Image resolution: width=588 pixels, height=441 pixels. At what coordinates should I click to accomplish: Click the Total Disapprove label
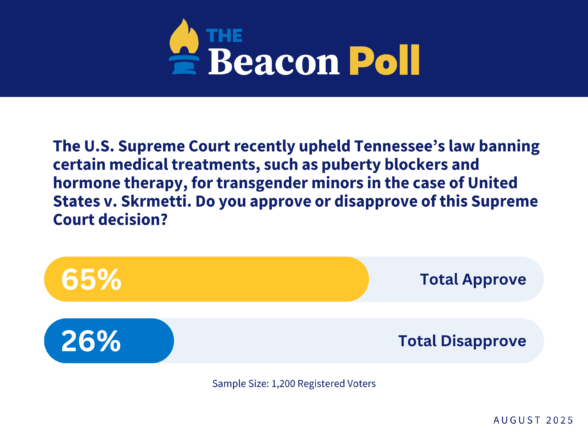pyautogui.click(x=462, y=341)
